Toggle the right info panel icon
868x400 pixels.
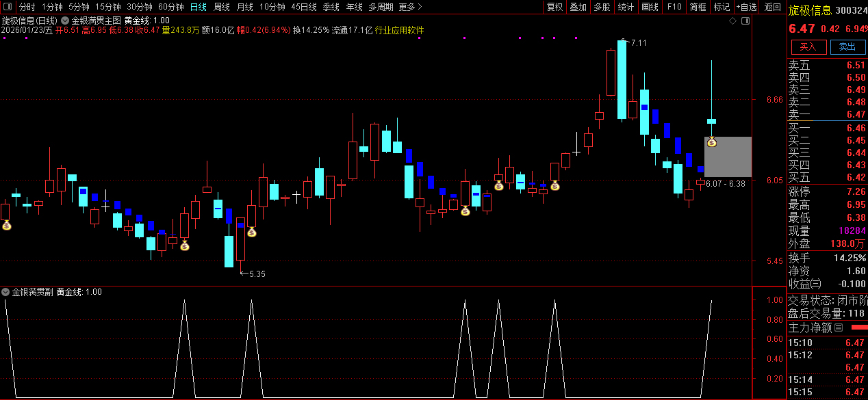tap(745, 21)
